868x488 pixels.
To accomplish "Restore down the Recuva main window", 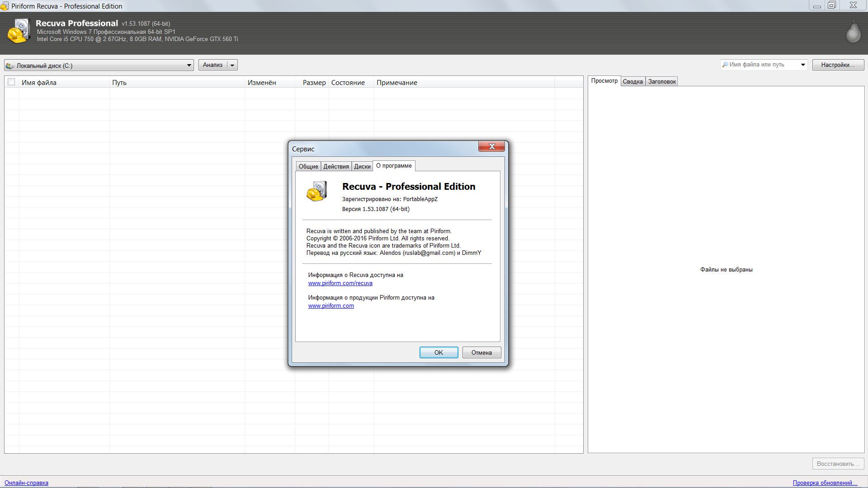I will [x=832, y=5].
